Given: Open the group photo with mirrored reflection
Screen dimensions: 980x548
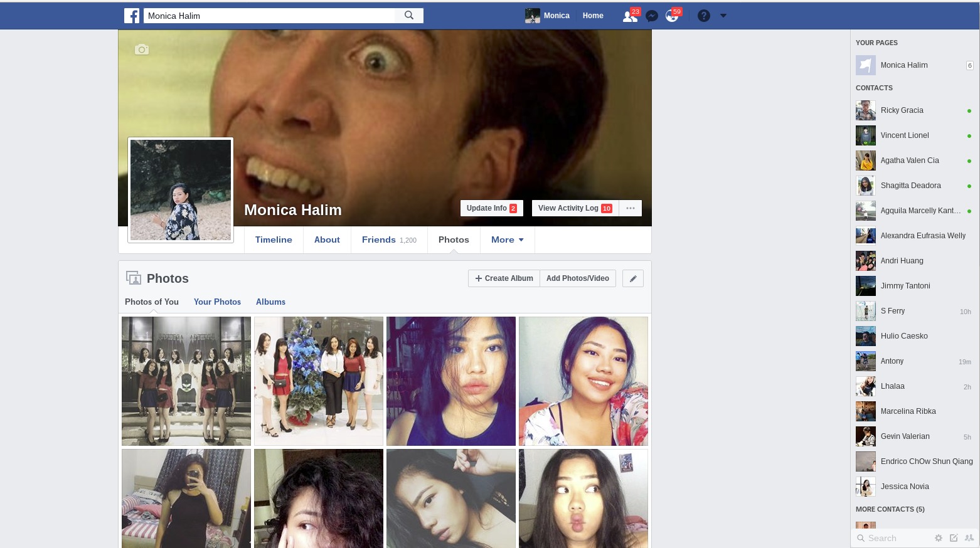Looking at the screenshot, I should coord(186,381).
